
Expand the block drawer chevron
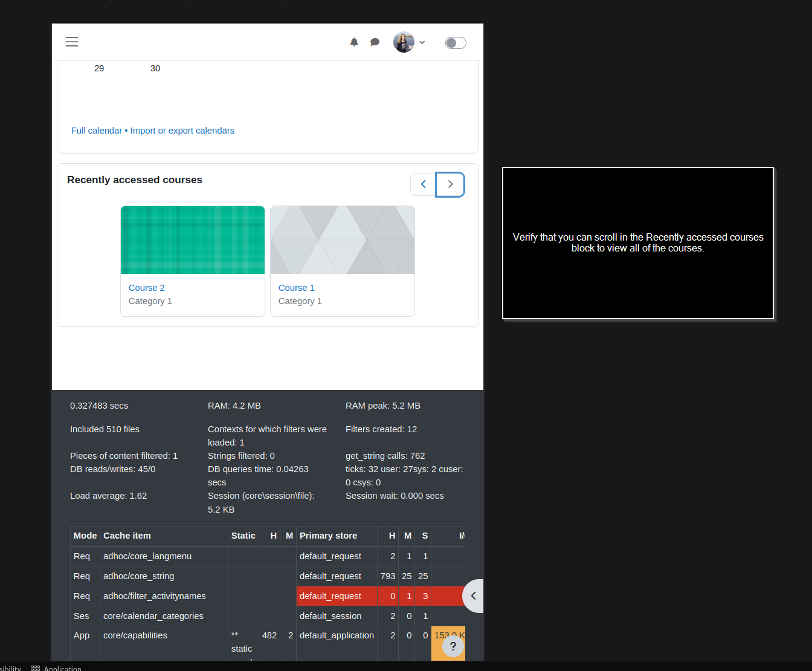[473, 596]
